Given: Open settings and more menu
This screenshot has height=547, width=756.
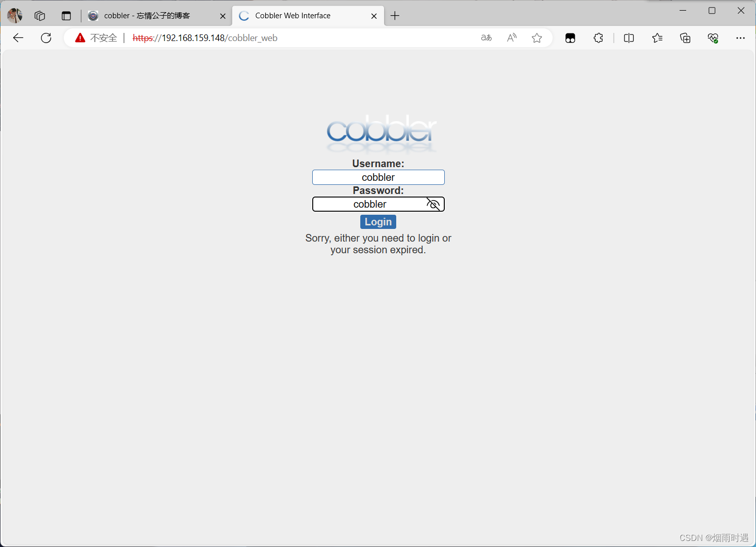Looking at the screenshot, I should pyautogui.click(x=740, y=38).
